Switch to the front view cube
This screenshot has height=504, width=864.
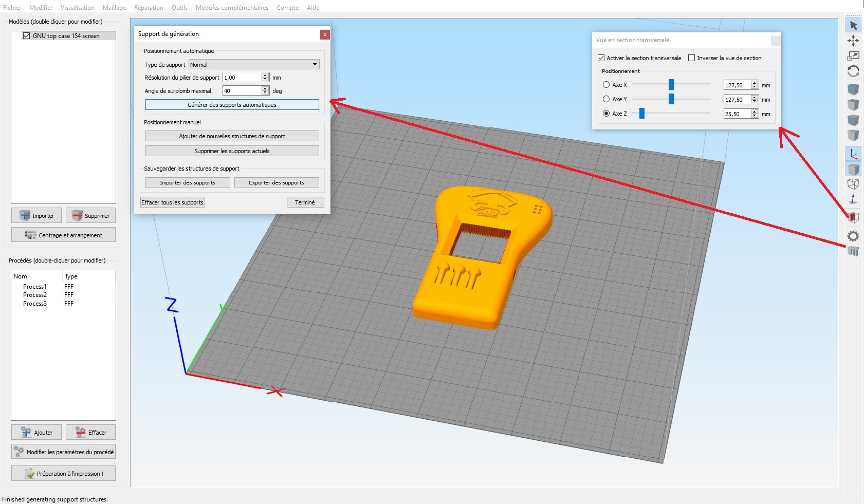click(x=853, y=120)
